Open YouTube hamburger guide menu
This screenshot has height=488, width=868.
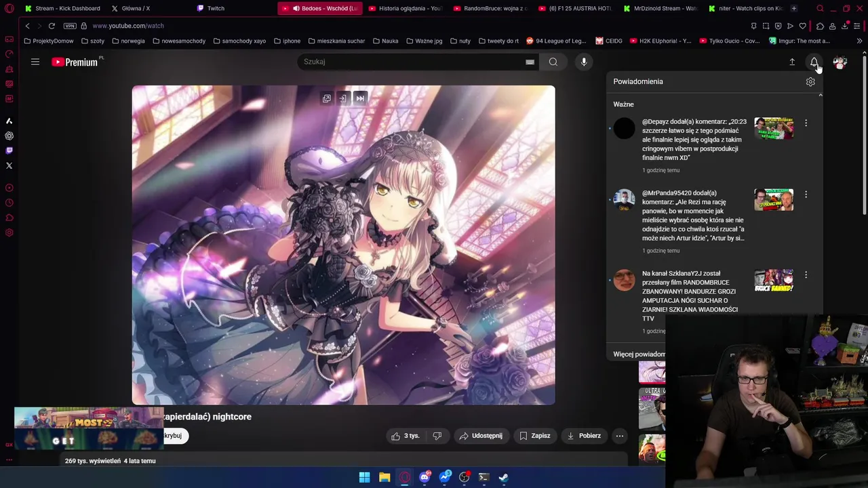(x=35, y=62)
